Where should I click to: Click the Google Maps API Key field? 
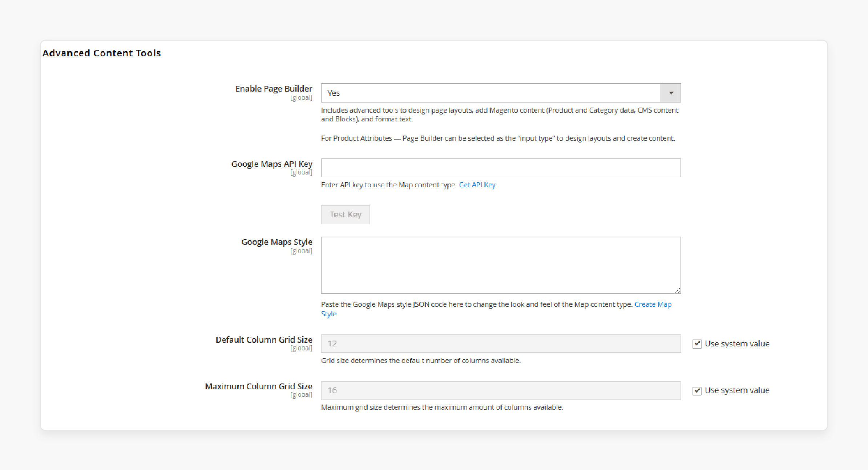tap(501, 168)
